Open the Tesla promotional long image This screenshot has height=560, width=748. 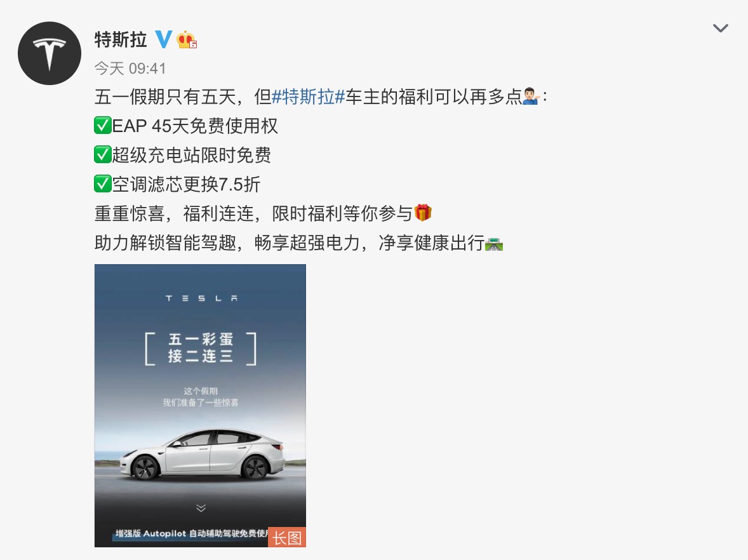click(200, 406)
